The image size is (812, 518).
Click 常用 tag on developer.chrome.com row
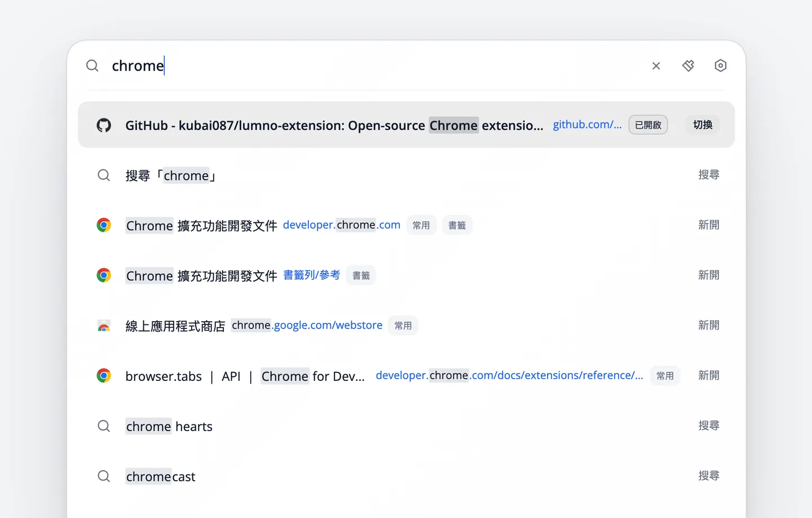[x=421, y=225]
